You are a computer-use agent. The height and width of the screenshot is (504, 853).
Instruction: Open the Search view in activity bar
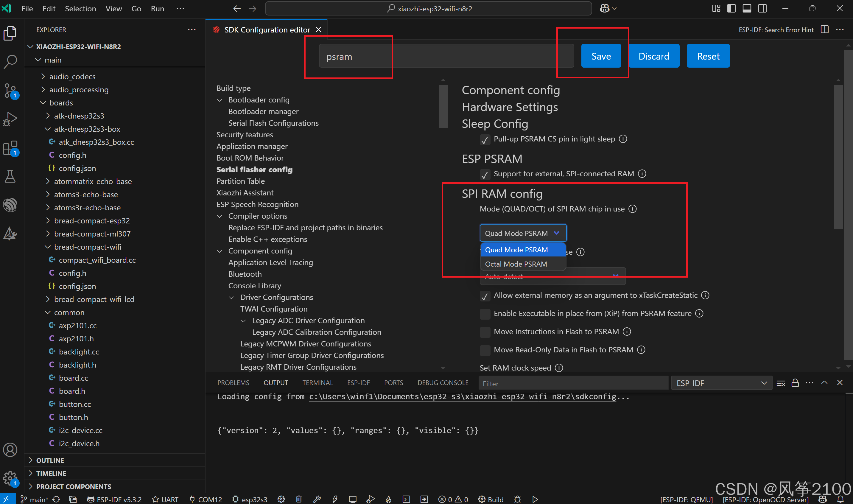[10, 61]
